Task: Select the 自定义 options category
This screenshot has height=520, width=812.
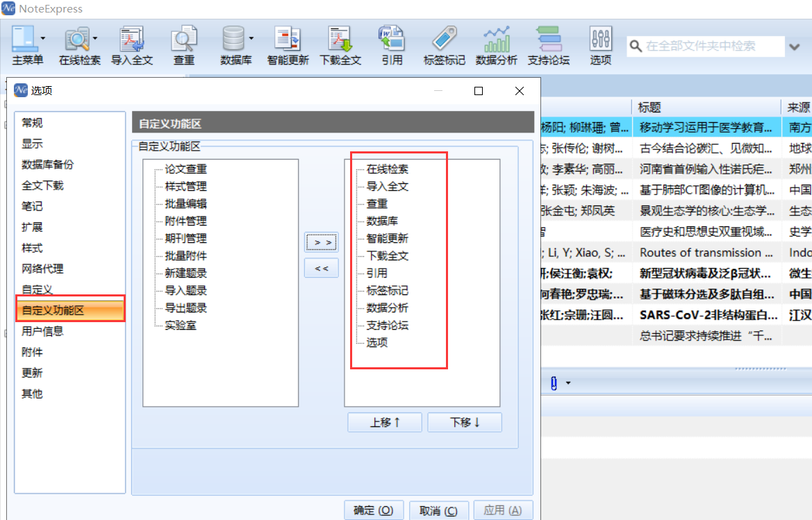Action: click(x=69, y=289)
